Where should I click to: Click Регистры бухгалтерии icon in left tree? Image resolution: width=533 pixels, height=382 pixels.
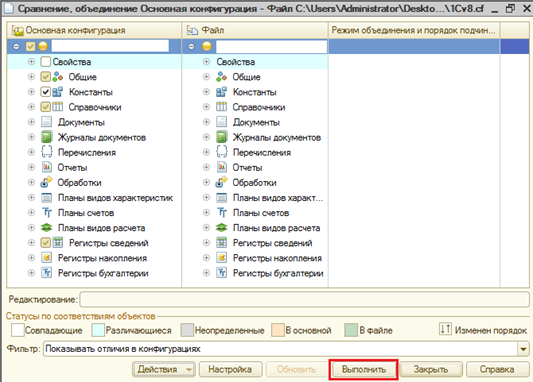pos(47,273)
